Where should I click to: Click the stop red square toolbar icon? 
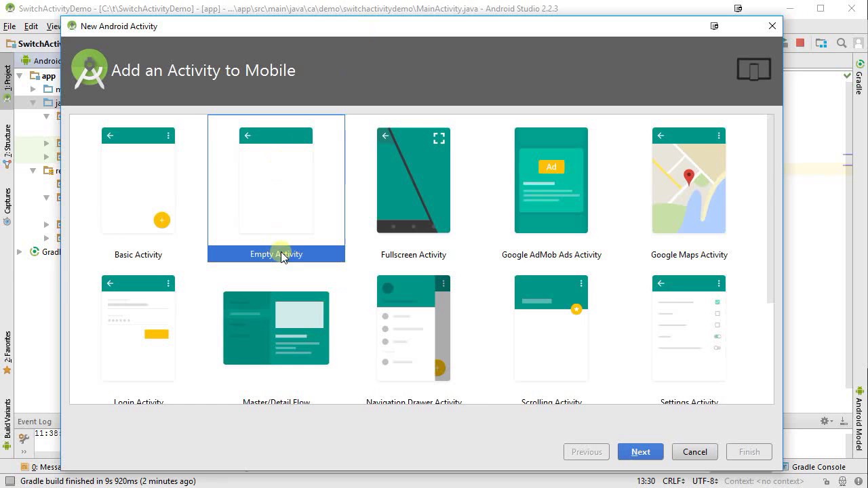coord(800,43)
